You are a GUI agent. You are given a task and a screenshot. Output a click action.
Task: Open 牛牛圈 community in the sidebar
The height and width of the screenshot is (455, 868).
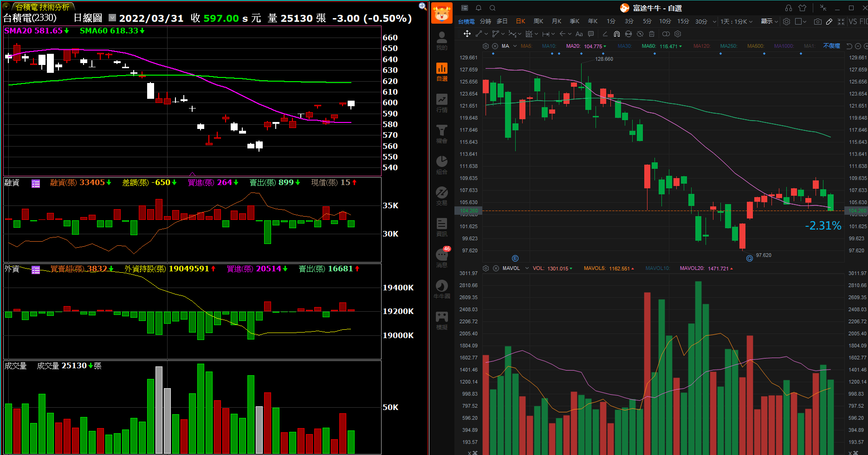point(441,289)
